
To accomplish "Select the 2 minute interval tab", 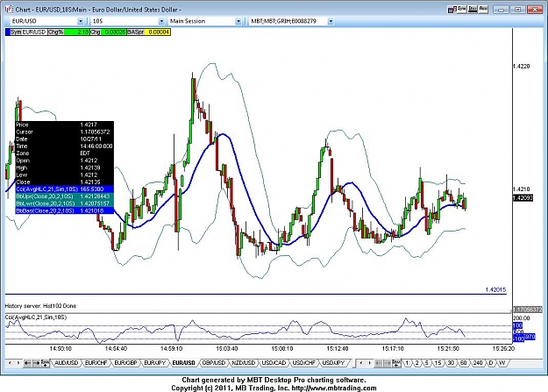I will (x=417, y=363).
